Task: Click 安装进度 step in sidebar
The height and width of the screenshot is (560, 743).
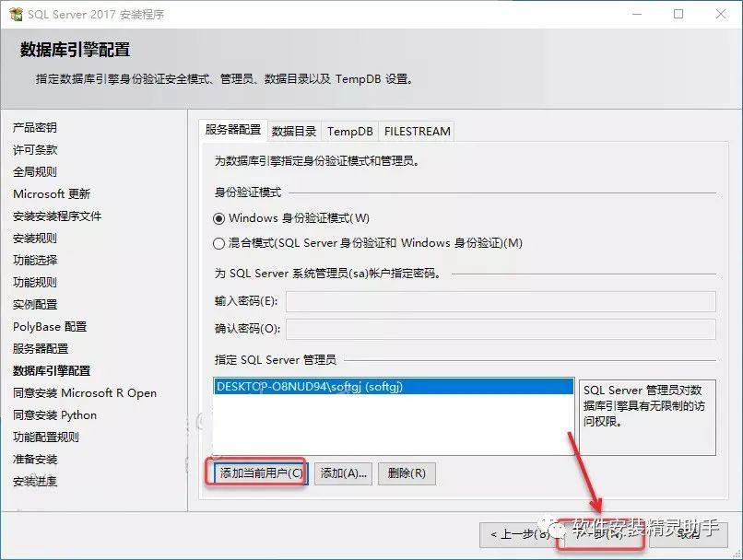Action: (35, 482)
